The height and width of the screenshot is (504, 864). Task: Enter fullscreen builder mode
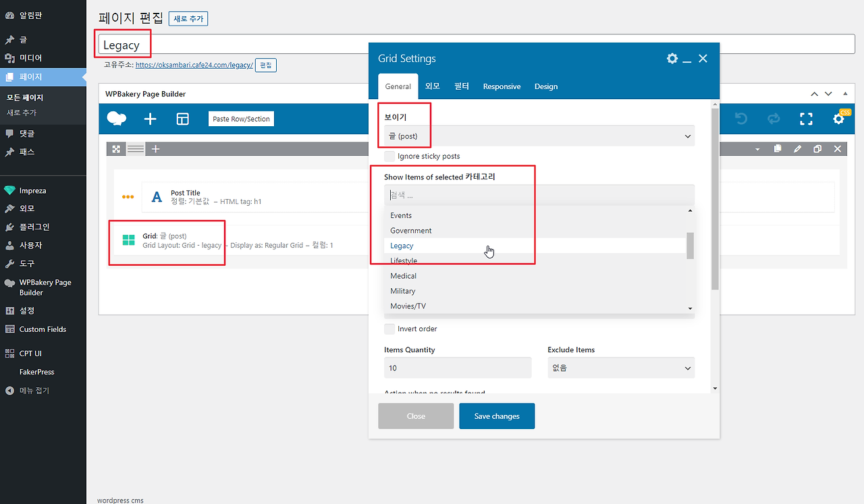[806, 119]
